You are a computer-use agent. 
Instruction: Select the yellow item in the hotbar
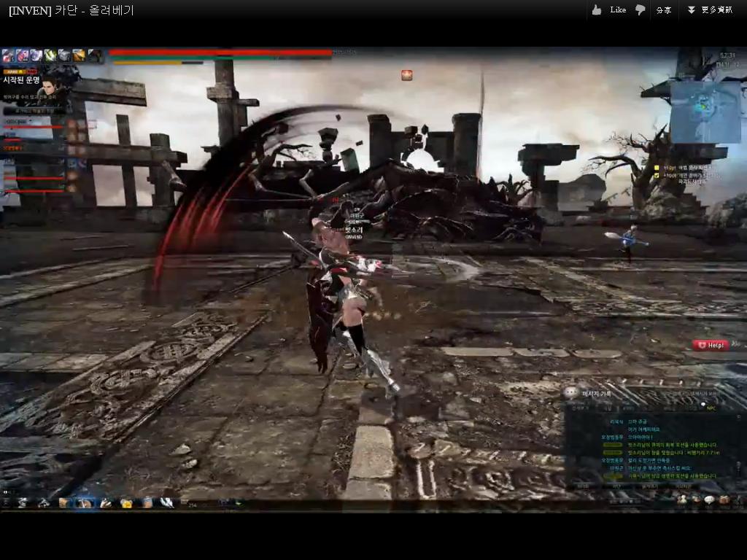click(126, 503)
